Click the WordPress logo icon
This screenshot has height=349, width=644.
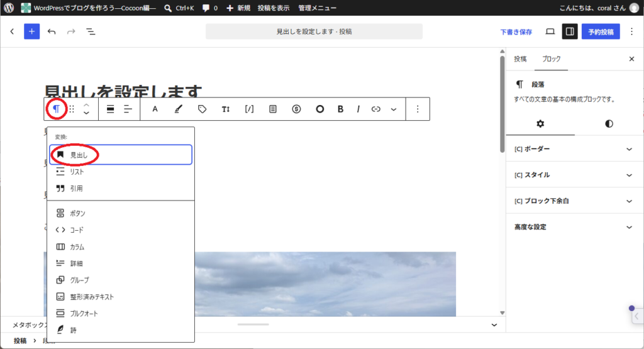pos(9,8)
